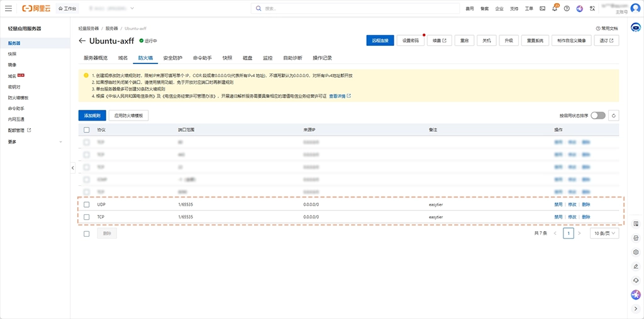Click 删除 link for the UDP rule
This screenshot has width=644, height=319.
586,205
